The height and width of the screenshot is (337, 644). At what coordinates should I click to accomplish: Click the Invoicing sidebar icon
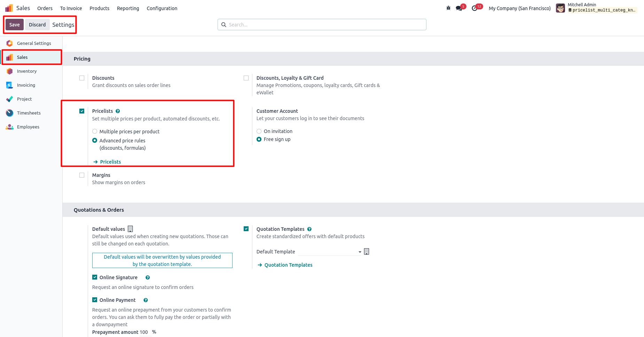(x=10, y=85)
